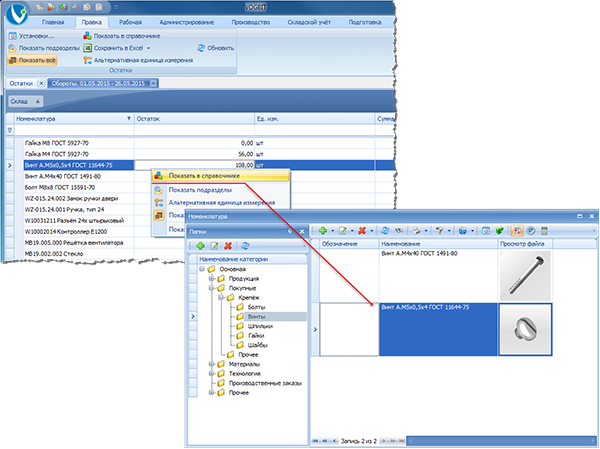
Task: Click funnel filter icon in Номенклатура toolbar
Action: pos(440,230)
